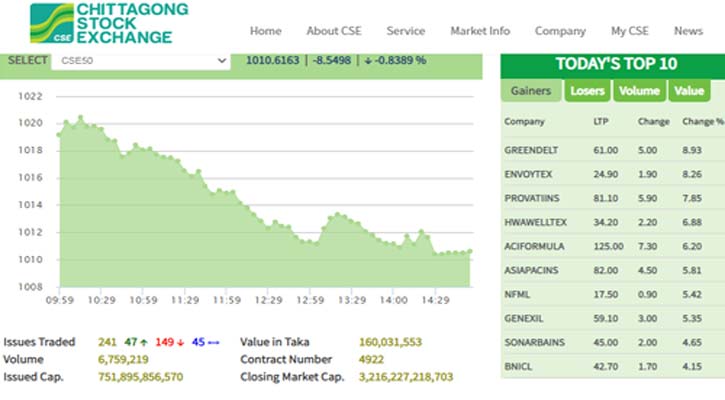725x400 pixels.
Task: Switch to the Gainers tab
Action: 531,91
